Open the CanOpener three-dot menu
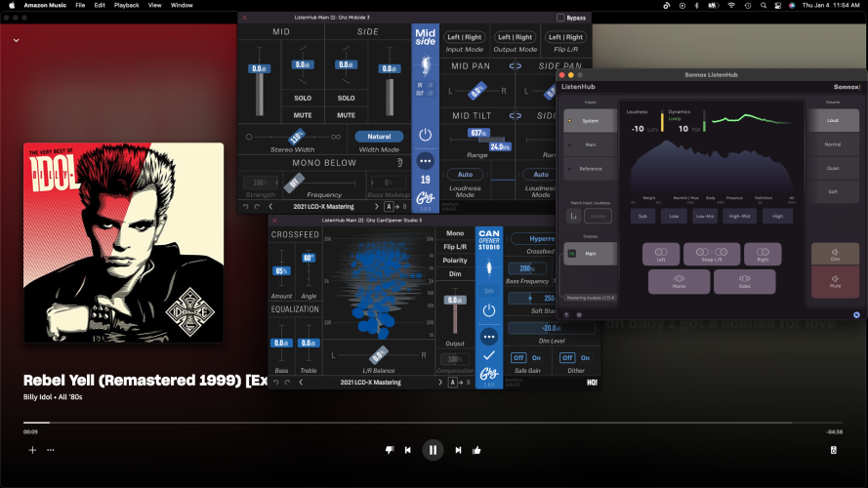The image size is (868, 488). point(489,337)
